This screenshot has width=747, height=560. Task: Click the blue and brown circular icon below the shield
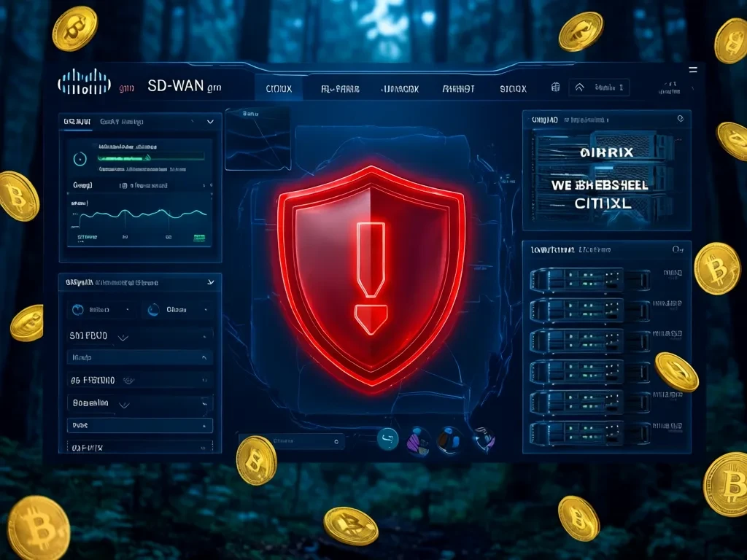coord(449,440)
